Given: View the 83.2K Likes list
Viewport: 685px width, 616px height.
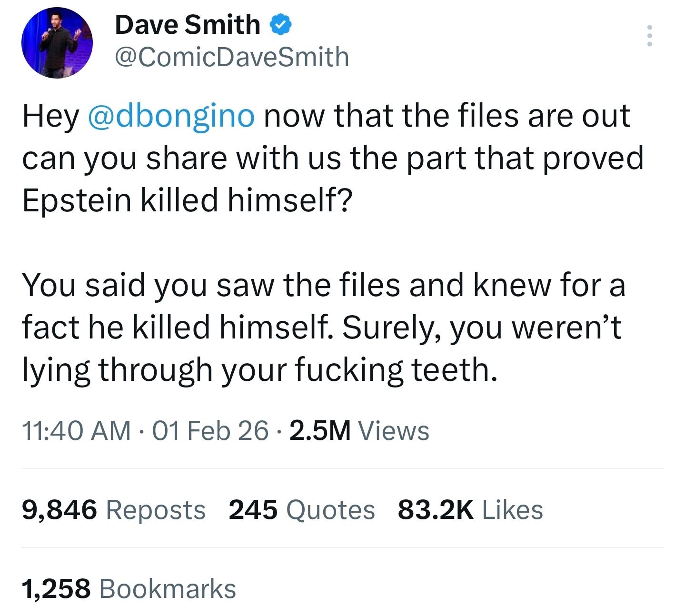Looking at the screenshot, I should 470,510.
